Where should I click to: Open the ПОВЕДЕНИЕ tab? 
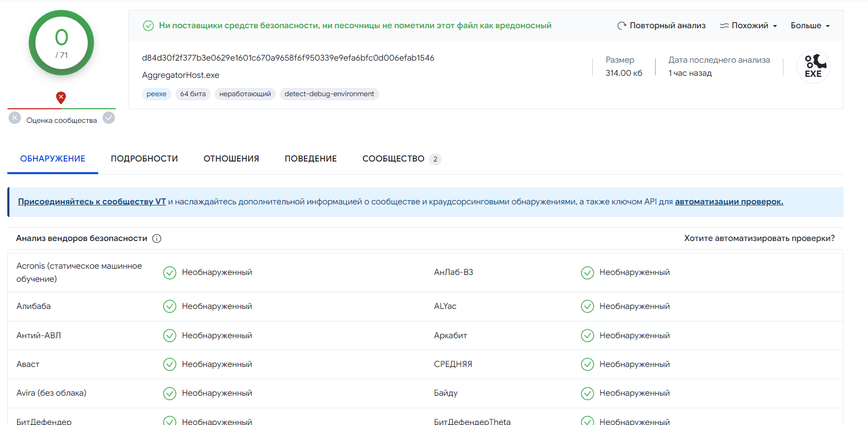tap(311, 159)
